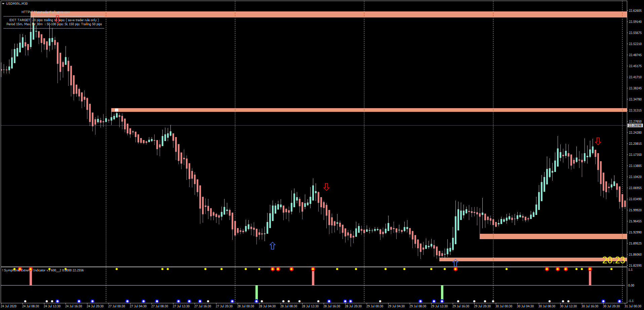The width and height of the screenshot is (644, 310).
Task: Click the red sell arrow near 28 Jul 12:30
Action: 326,186
